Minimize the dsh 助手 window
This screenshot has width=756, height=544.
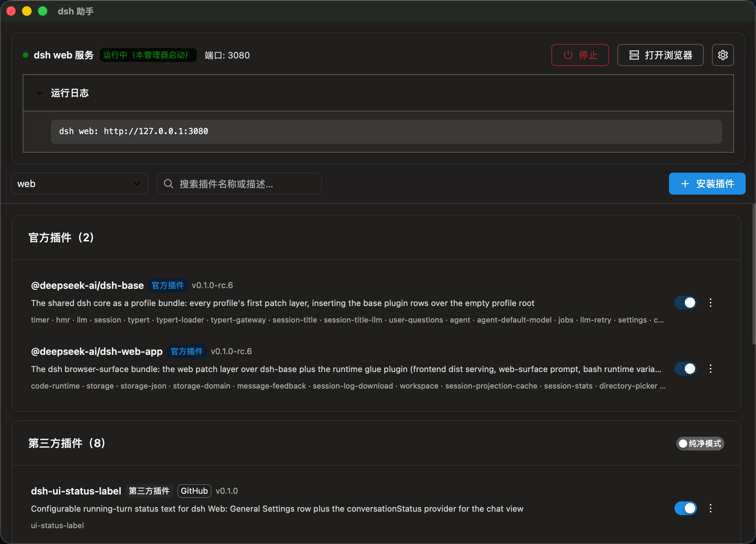[27, 11]
